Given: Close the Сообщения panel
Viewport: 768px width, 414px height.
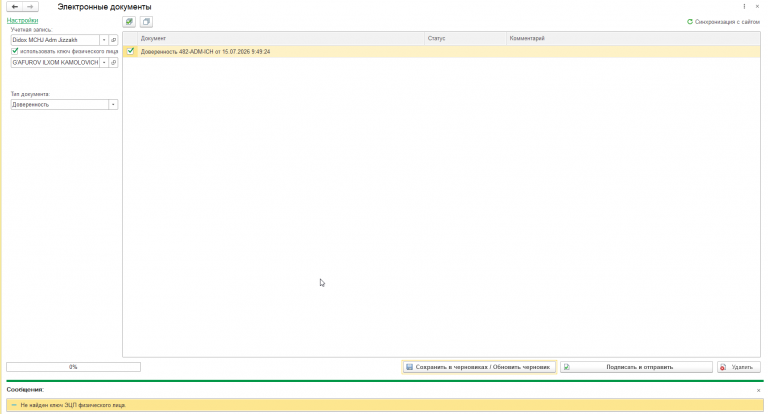Looking at the screenshot, I should 758,390.
